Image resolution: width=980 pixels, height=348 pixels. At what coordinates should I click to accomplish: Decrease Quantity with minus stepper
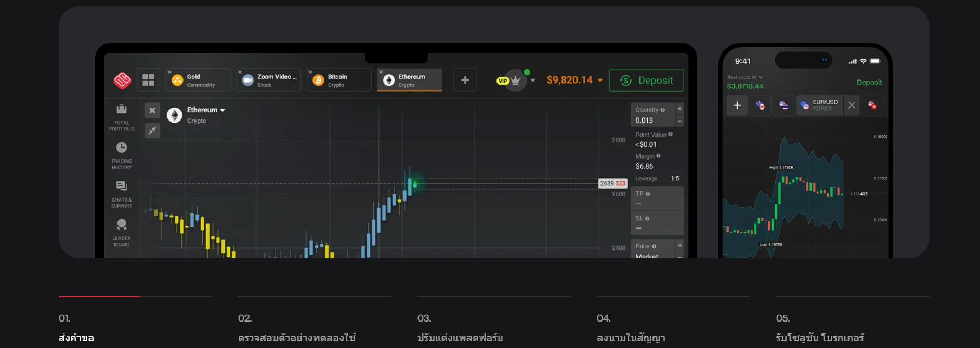click(x=680, y=121)
